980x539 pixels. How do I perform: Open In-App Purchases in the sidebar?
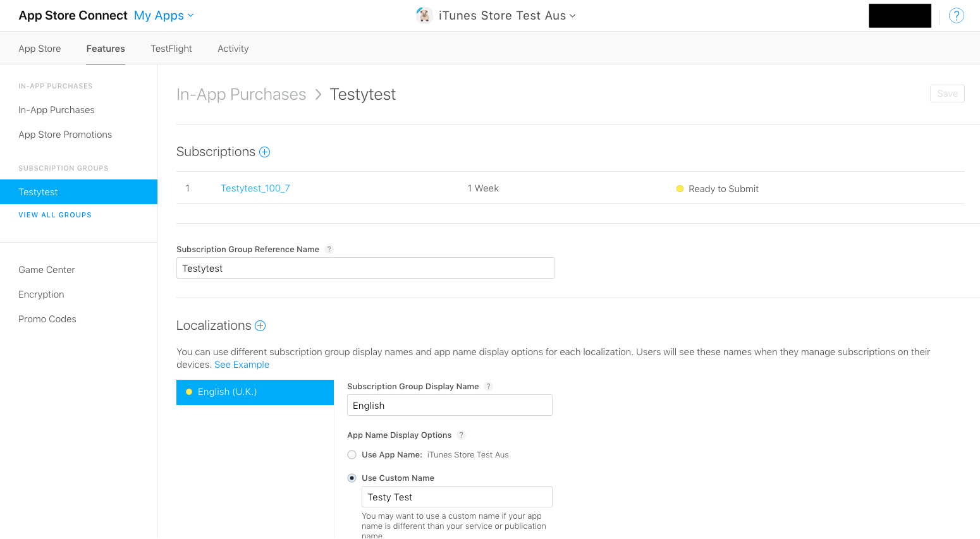click(56, 110)
